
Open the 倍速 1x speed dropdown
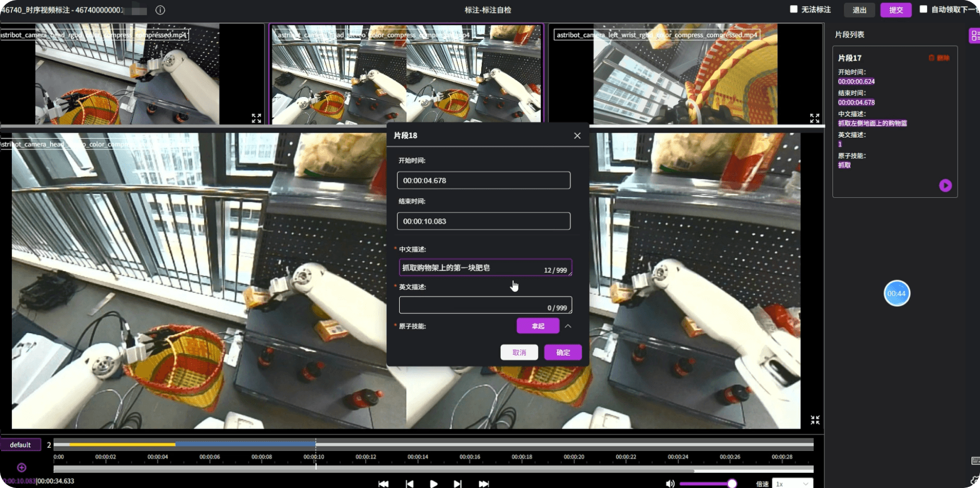click(792, 484)
